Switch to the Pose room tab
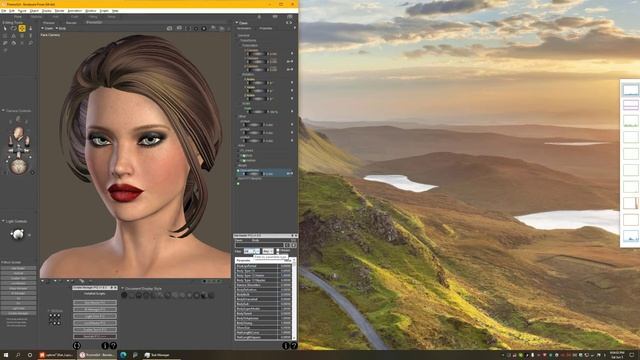 pos(18,17)
